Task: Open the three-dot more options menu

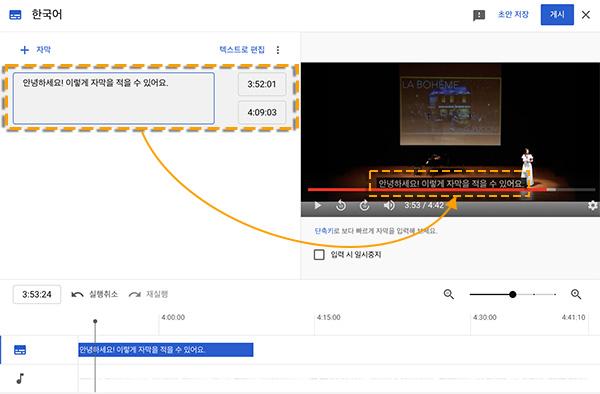Action: click(278, 50)
